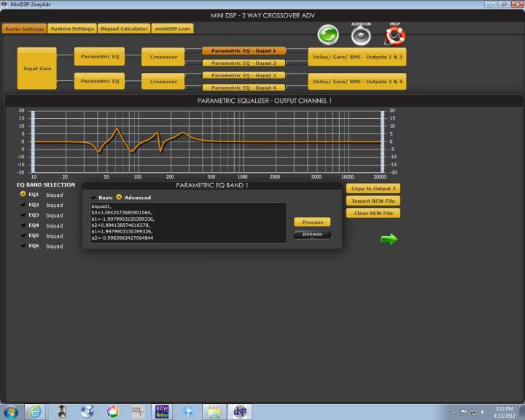Open Help via the lifebuoy icon
This screenshot has height=420, width=525.
(x=395, y=36)
